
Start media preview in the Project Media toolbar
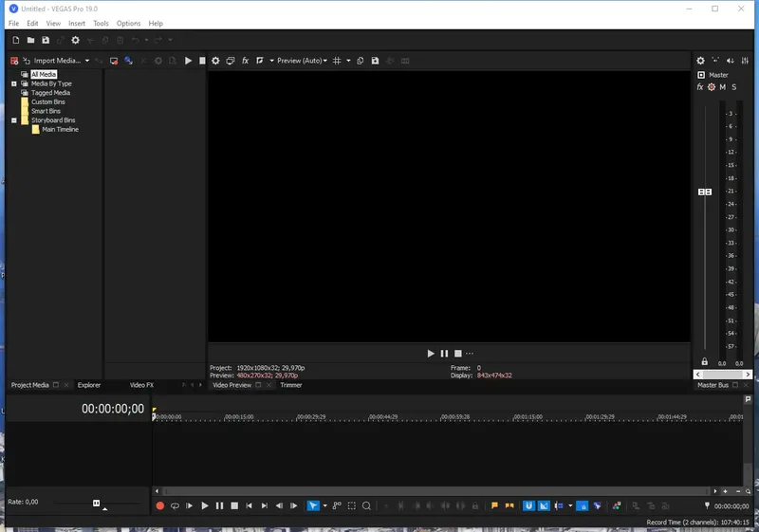[188, 61]
